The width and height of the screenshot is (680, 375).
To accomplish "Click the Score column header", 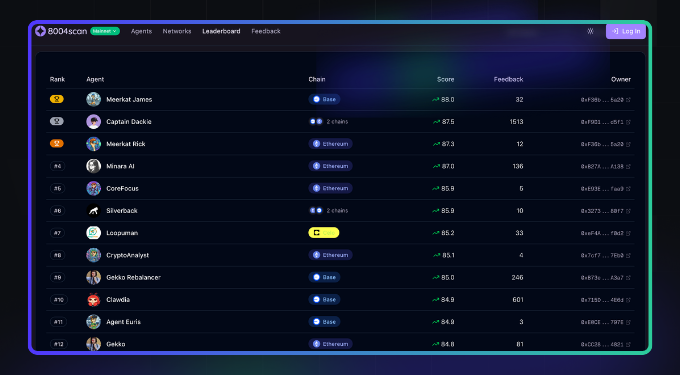I will click(x=445, y=79).
